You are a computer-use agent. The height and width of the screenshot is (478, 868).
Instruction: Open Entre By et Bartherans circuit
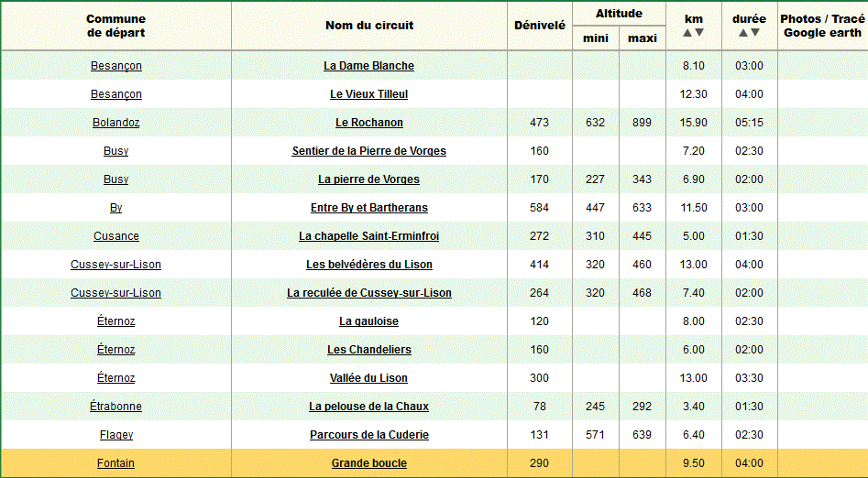click(368, 208)
